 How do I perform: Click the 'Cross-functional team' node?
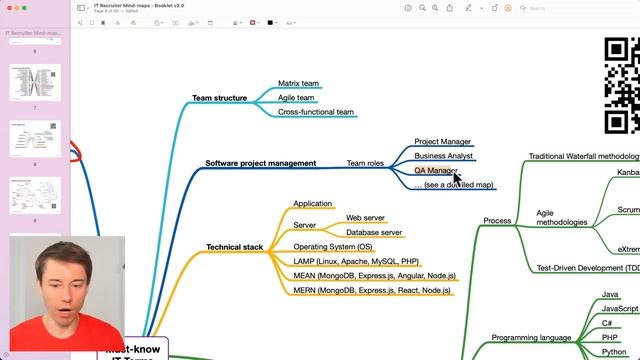coord(316,112)
